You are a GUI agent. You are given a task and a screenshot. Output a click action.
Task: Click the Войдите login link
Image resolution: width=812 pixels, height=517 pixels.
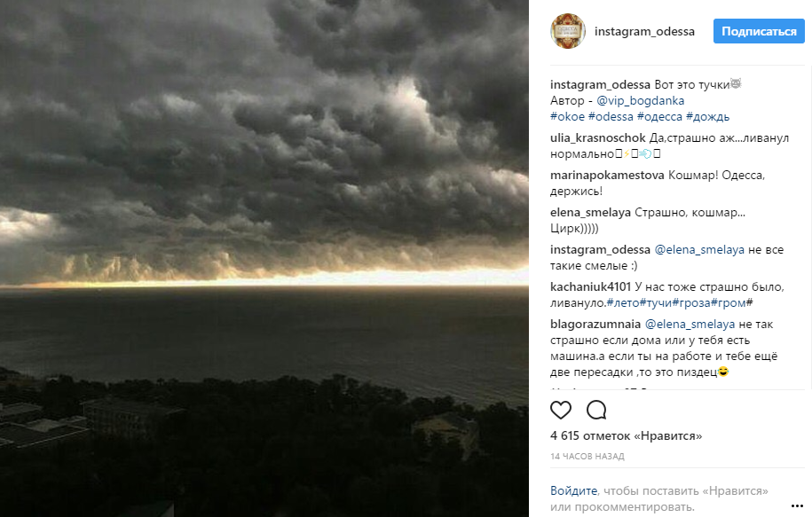574,490
